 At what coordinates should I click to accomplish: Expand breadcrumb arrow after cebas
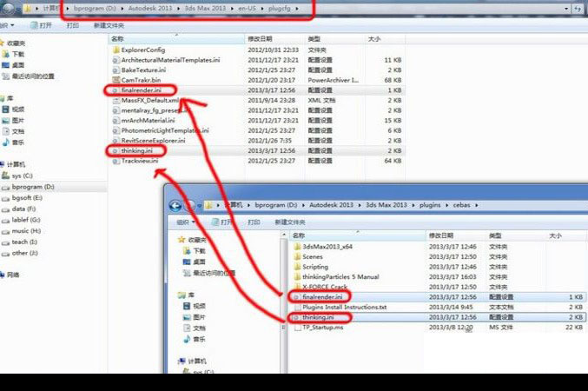click(477, 205)
